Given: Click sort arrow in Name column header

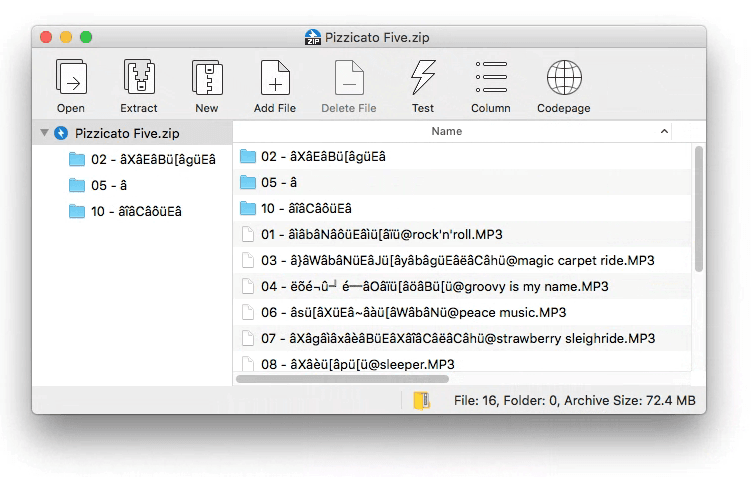Looking at the screenshot, I should 664,132.
